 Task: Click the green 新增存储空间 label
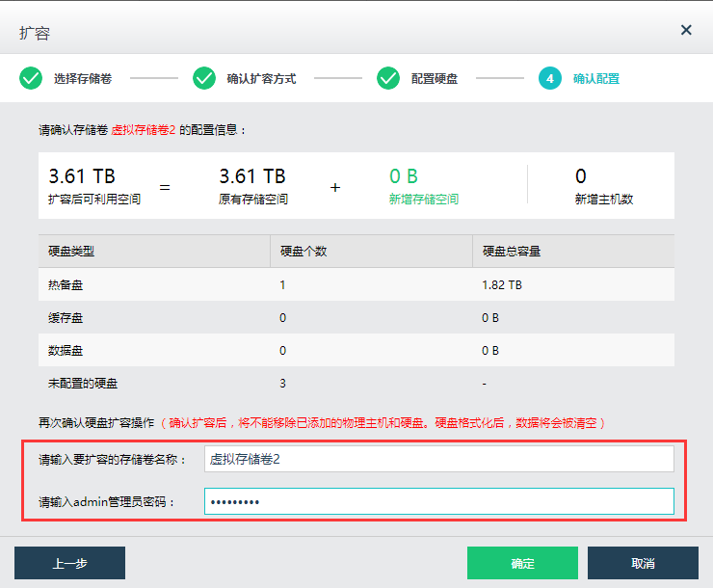point(424,200)
